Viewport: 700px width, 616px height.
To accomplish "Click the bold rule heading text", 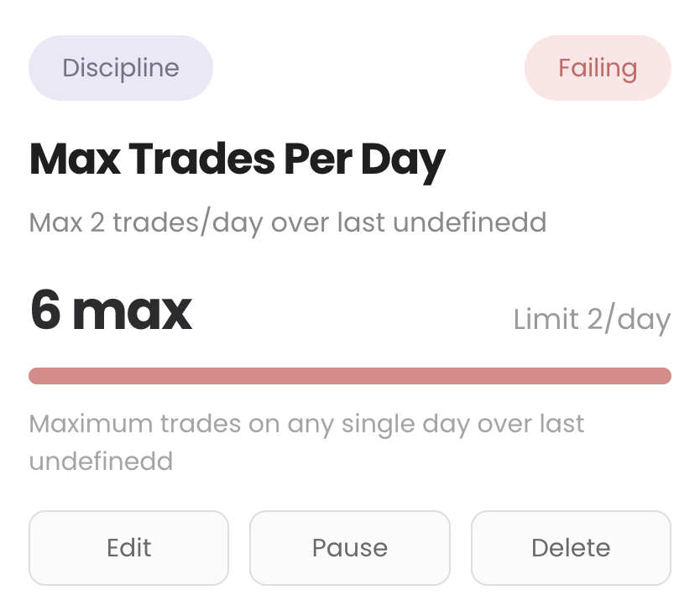I will coord(237,159).
